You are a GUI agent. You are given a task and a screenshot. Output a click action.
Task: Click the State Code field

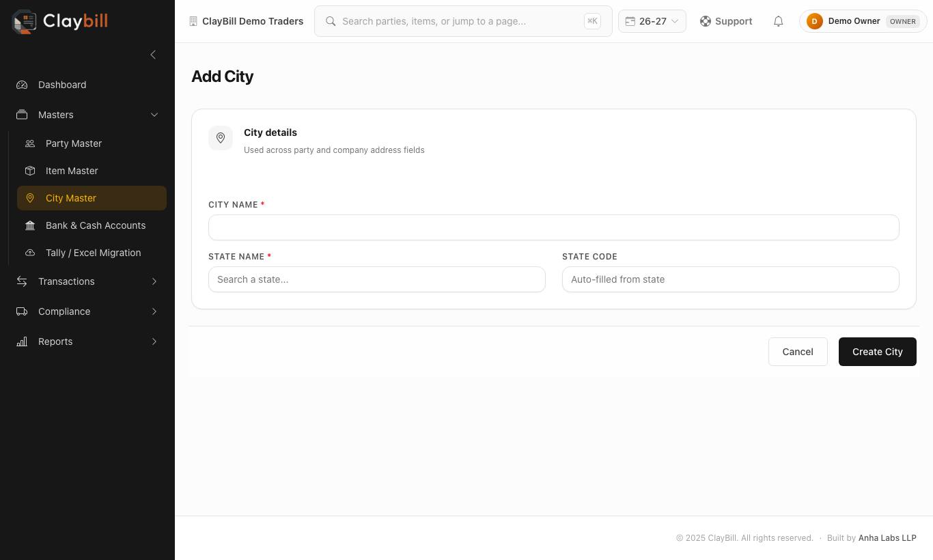point(731,279)
